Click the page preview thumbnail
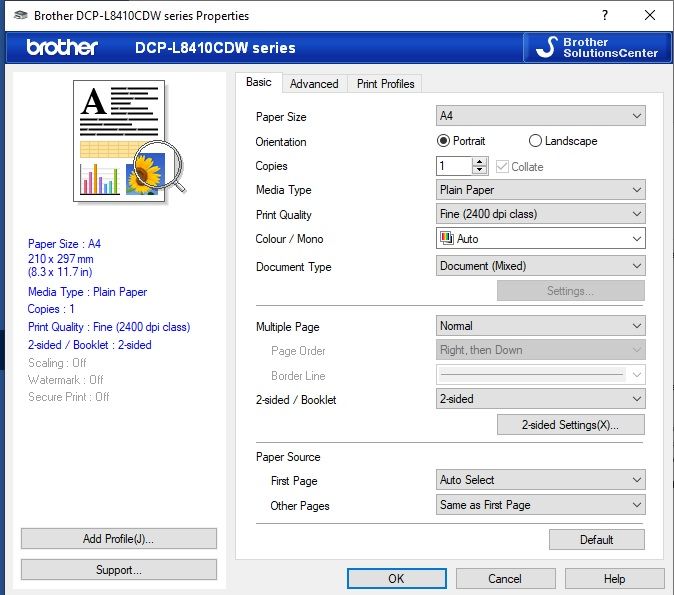This screenshot has height=595, width=674. (130, 141)
